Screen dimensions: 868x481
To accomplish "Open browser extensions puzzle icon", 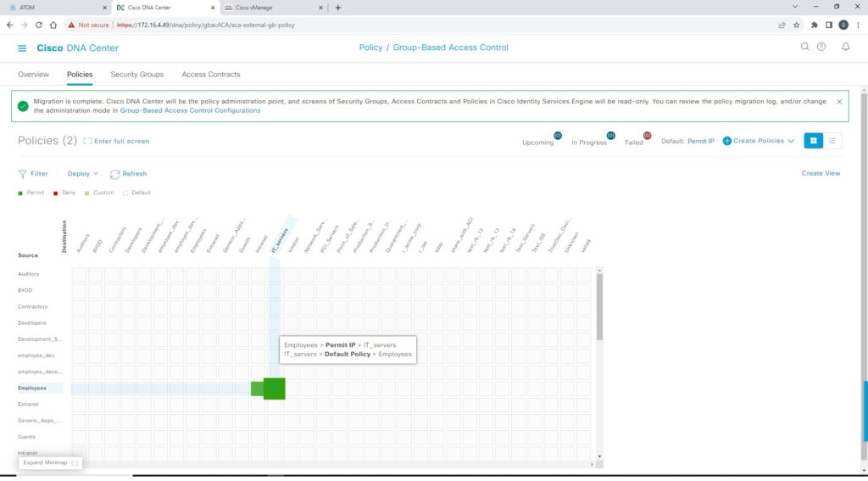I will [815, 25].
